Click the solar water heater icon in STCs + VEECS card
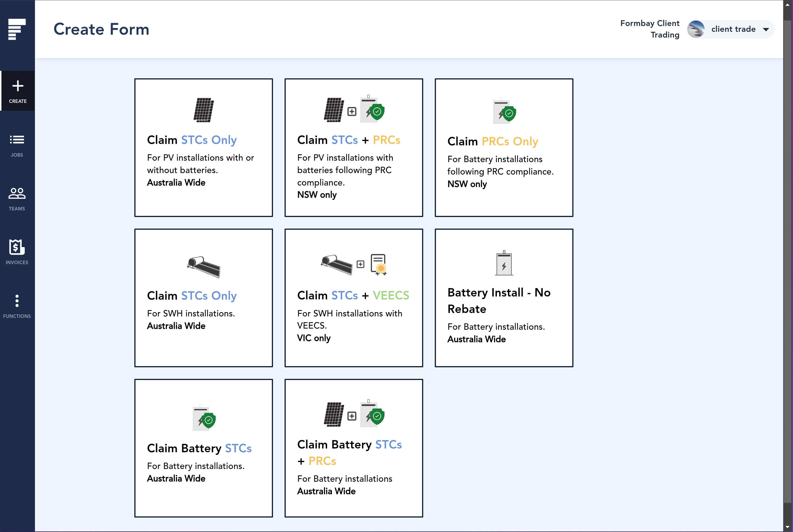Viewport: 793px width, 532px height. pyautogui.click(x=337, y=265)
